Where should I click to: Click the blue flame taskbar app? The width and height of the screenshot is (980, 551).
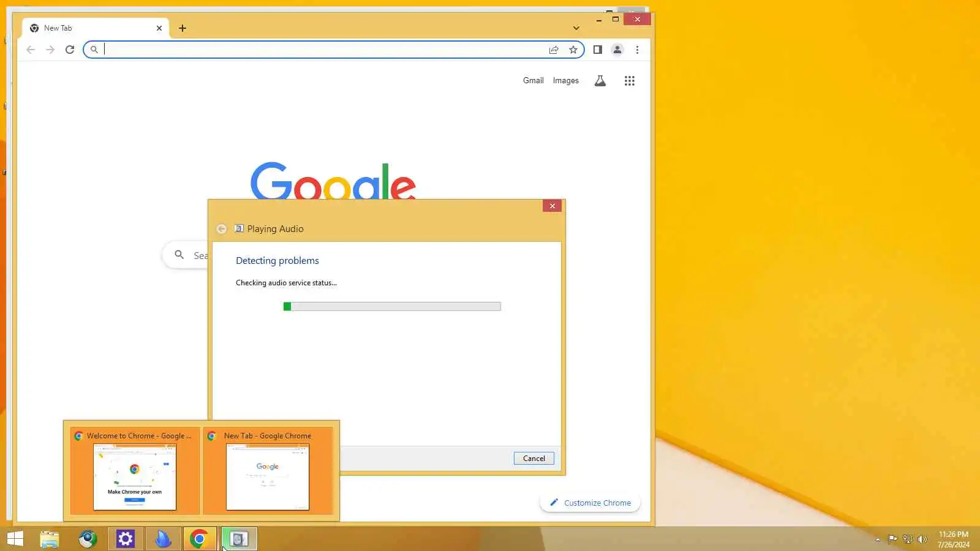click(x=163, y=539)
